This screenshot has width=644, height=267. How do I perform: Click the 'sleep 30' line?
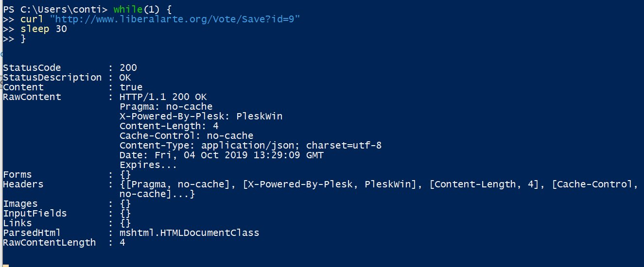click(43, 29)
